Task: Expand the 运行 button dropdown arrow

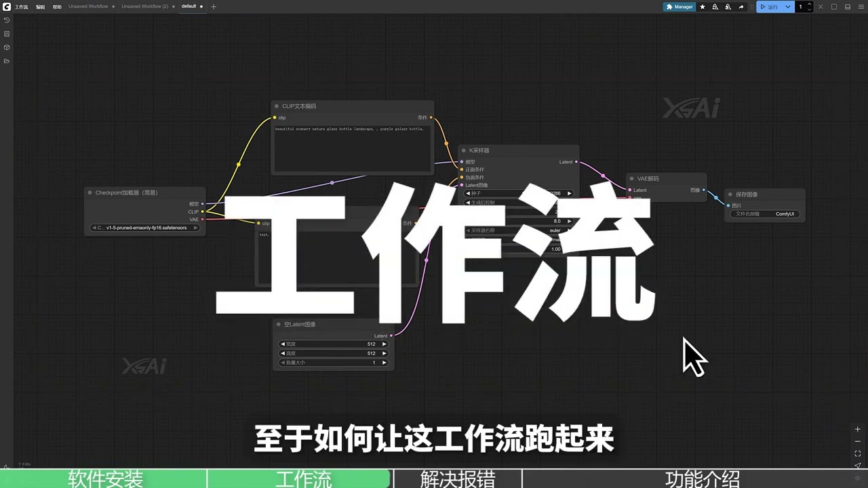Action: tap(788, 7)
